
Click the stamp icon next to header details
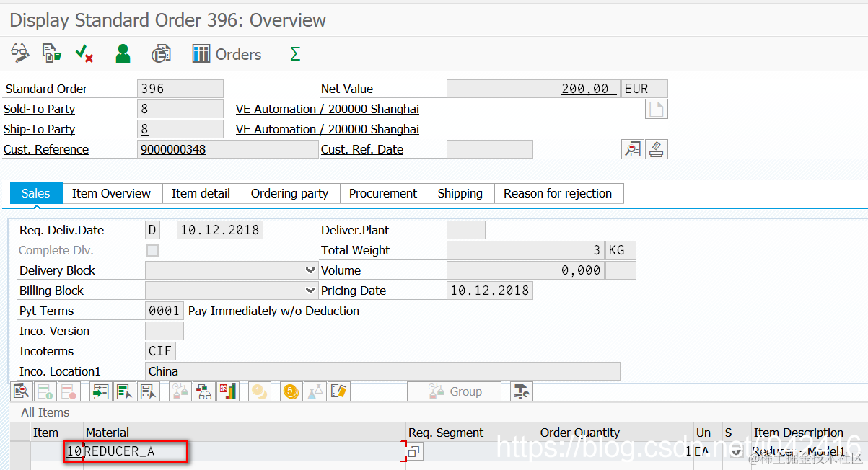tap(657, 149)
